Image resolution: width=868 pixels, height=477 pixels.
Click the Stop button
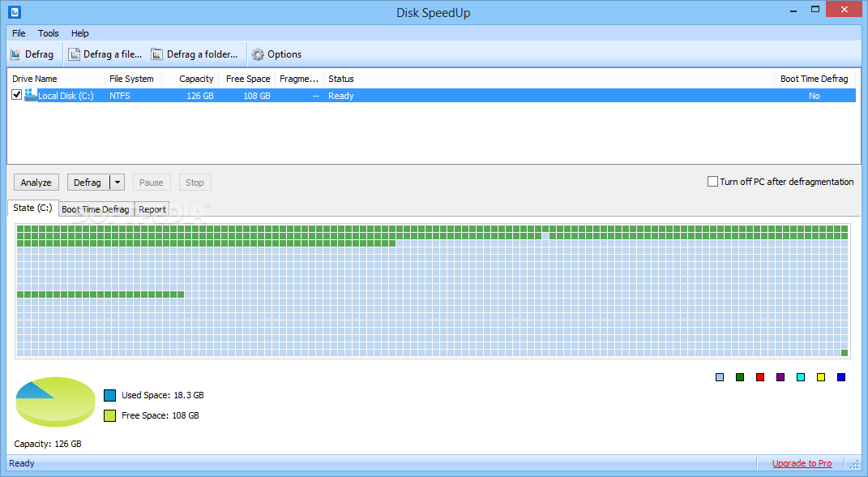tap(195, 183)
